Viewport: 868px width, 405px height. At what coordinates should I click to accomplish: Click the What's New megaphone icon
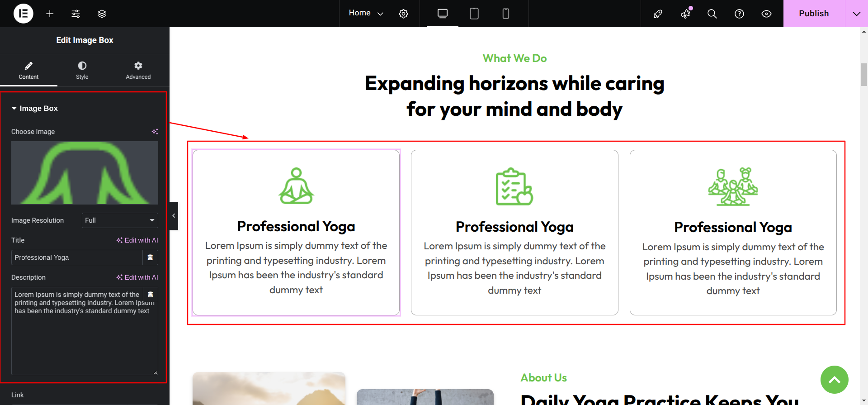point(685,14)
